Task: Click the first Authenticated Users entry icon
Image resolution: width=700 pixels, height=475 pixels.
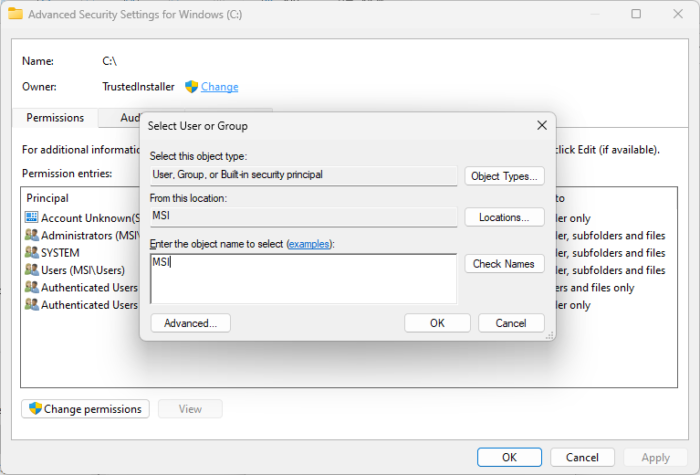Action: tap(31, 288)
